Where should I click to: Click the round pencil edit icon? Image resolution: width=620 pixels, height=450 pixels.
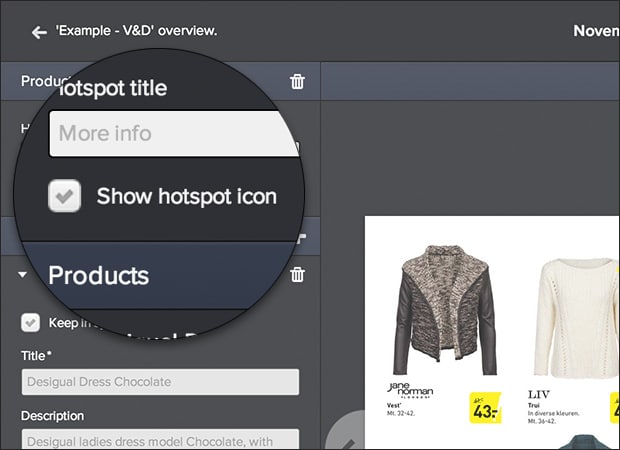coord(345,432)
